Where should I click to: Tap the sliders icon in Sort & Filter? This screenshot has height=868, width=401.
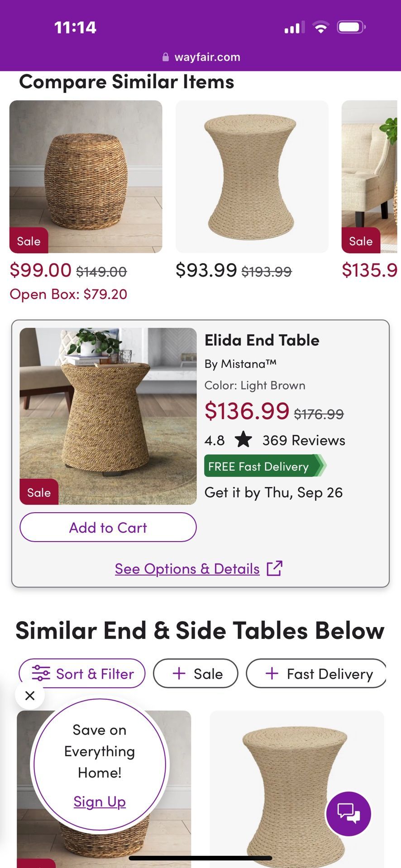click(41, 674)
